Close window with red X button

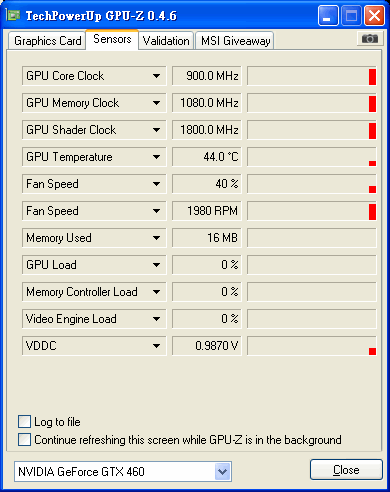374,15
